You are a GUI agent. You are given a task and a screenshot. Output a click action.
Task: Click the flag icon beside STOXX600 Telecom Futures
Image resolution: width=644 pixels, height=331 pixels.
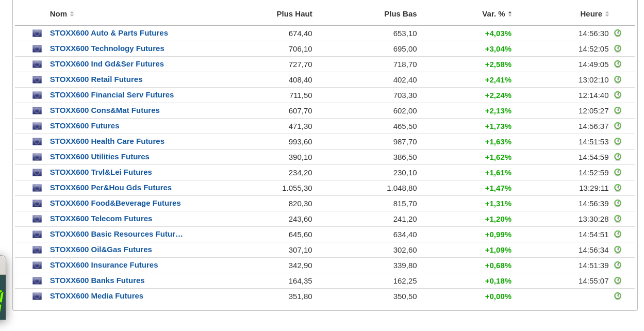[37, 219]
